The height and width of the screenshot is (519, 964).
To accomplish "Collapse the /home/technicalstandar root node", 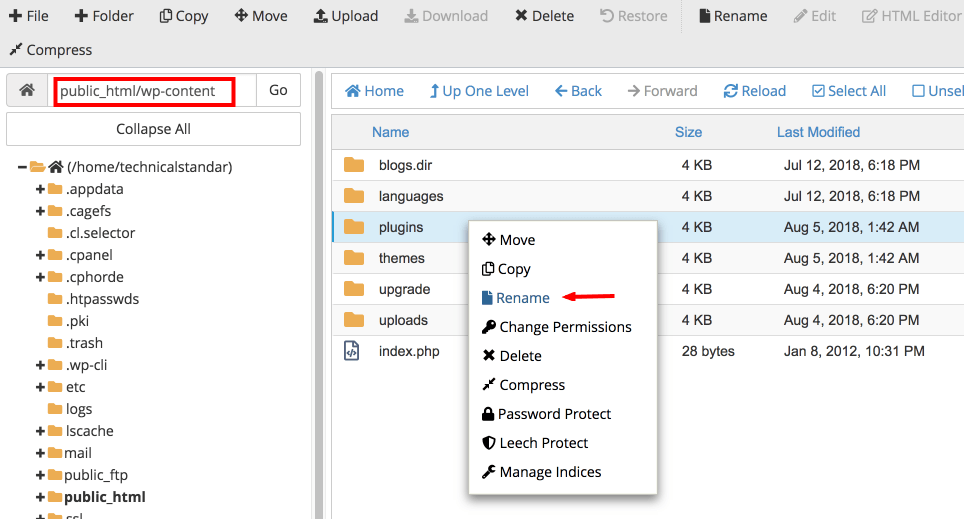I will coord(22,167).
